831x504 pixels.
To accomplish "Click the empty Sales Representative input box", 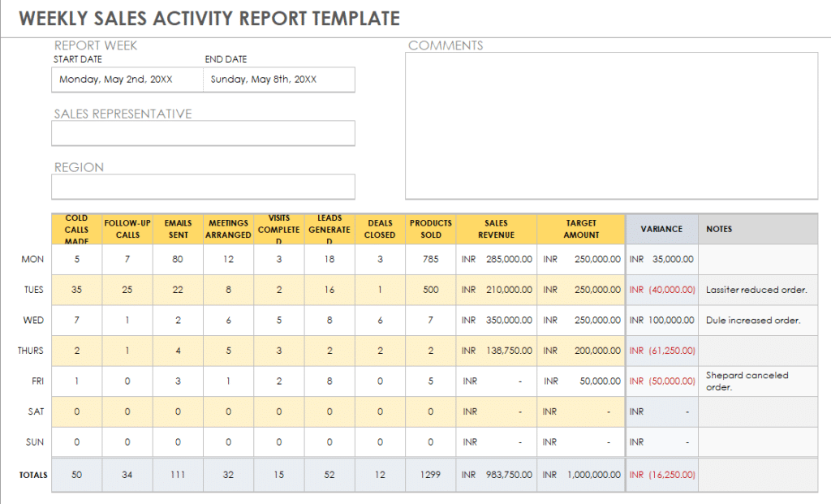I will 203,133.
